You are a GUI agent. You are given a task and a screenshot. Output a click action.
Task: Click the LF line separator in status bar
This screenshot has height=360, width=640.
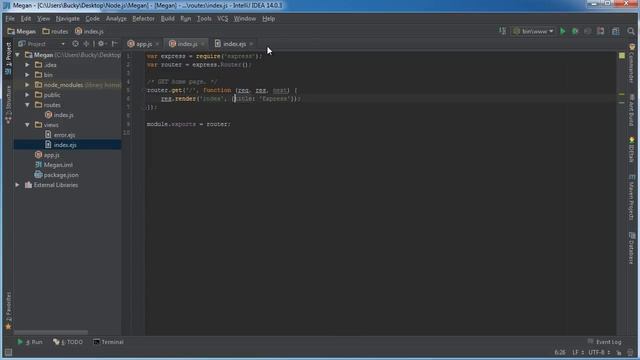(578, 352)
